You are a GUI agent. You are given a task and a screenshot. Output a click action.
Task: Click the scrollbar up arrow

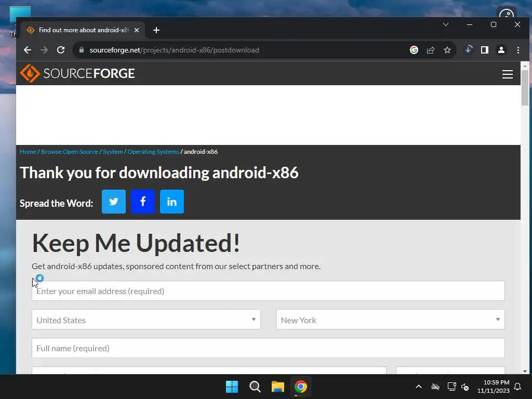pyautogui.click(x=525, y=65)
